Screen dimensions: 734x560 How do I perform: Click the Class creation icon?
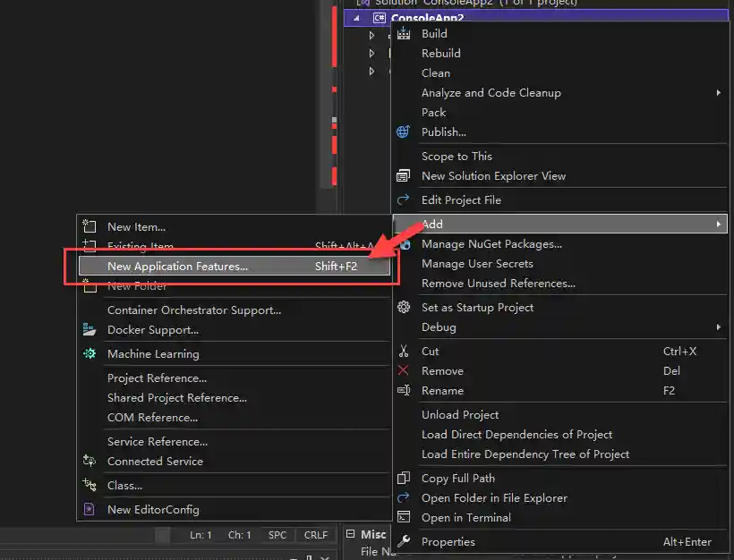(88, 486)
